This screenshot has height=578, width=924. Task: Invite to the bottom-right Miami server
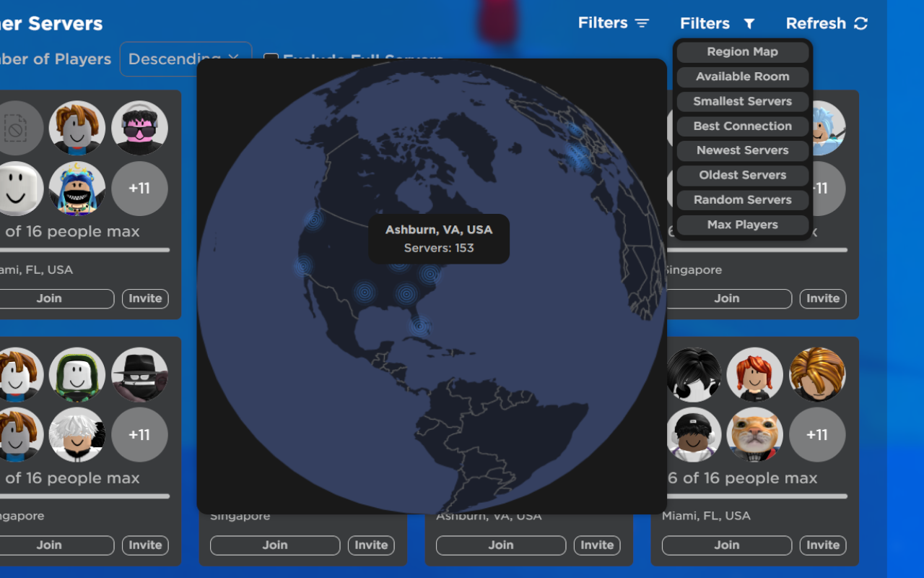pyautogui.click(x=823, y=545)
